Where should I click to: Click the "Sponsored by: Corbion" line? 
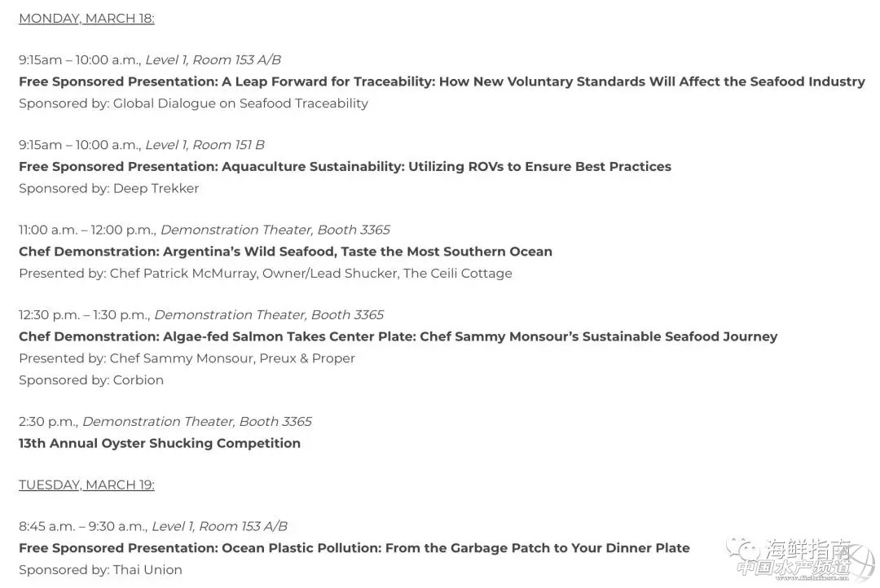91,380
